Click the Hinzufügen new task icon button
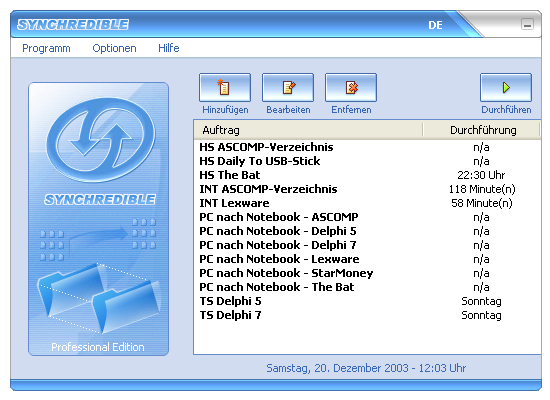Screen dimensions: 550x400 [x=225, y=87]
